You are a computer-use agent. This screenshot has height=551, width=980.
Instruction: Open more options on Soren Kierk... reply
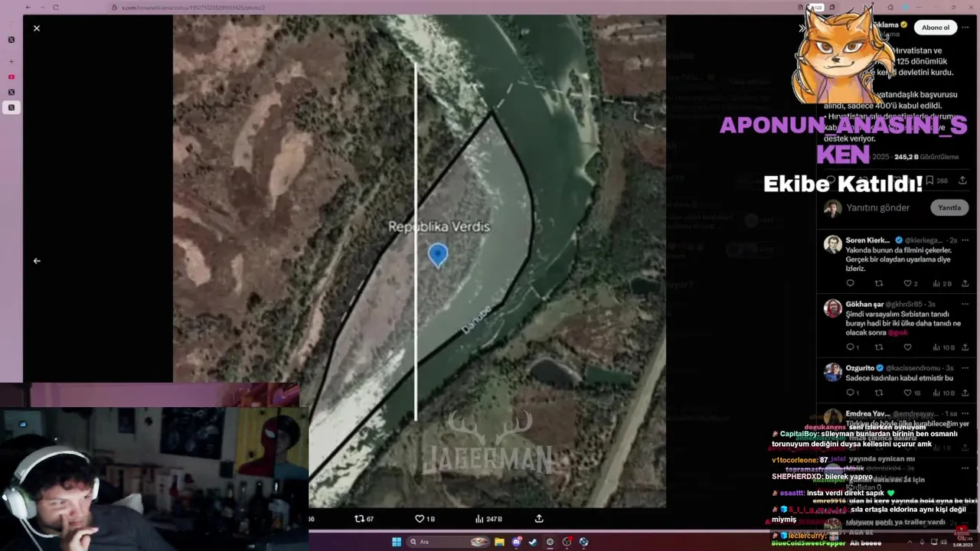(x=965, y=240)
